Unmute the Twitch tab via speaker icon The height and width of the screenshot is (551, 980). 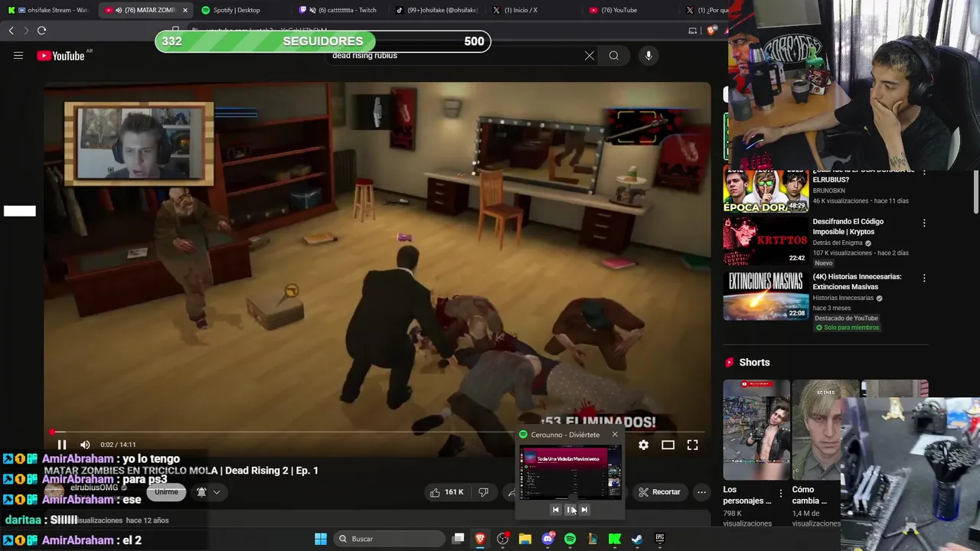[x=312, y=10]
